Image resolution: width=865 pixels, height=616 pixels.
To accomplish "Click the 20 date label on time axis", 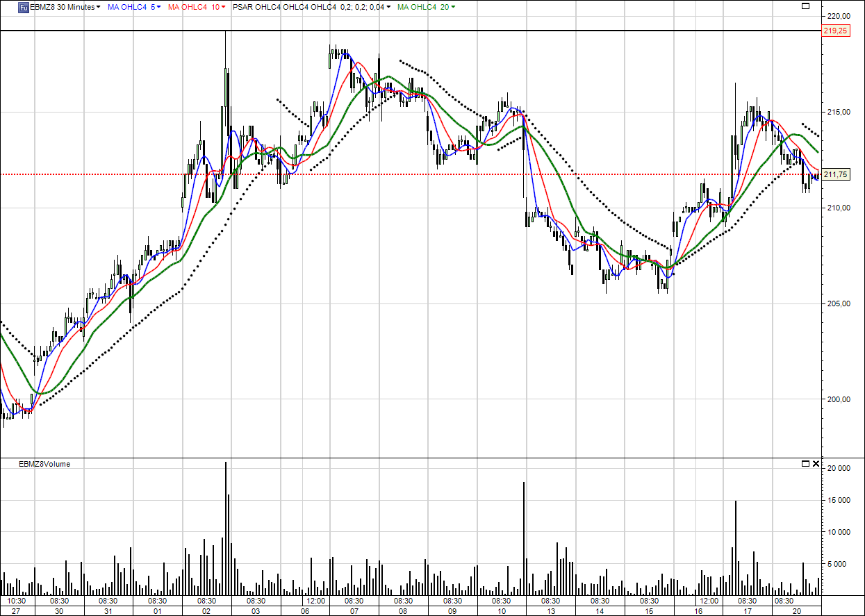I will 797,611.
